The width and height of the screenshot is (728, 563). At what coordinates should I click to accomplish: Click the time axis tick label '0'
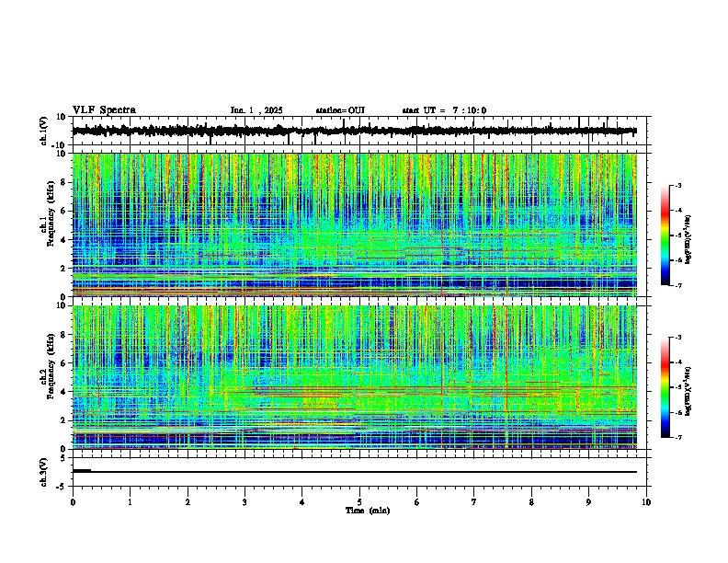pyautogui.click(x=73, y=502)
